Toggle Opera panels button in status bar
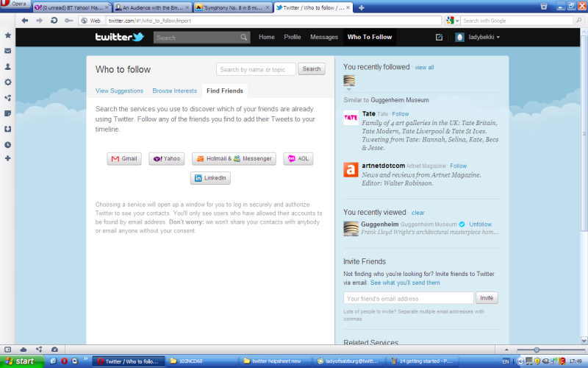Image resolution: width=588 pixels, height=368 pixels. [x=7, y=349]
